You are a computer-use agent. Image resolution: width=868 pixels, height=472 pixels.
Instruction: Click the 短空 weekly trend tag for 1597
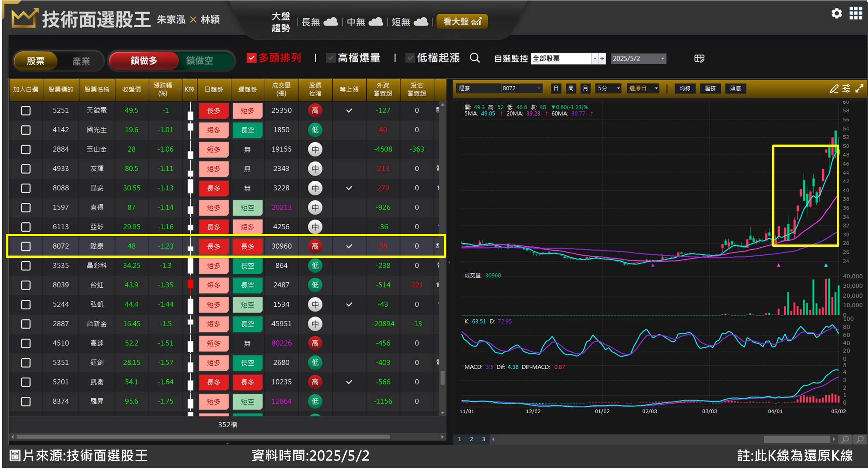(x=248, y=207)
